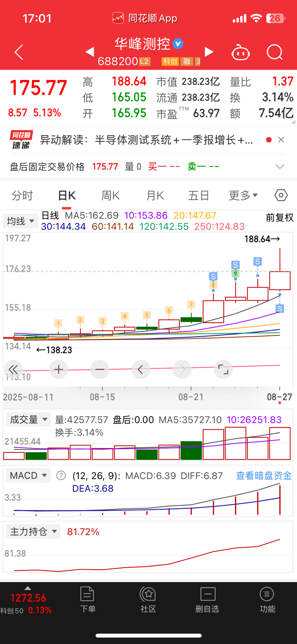Image resolution: width=297 pixels, height=644 pixels.
Task: Move the chart one candle left
Action: tap(141, 369)
